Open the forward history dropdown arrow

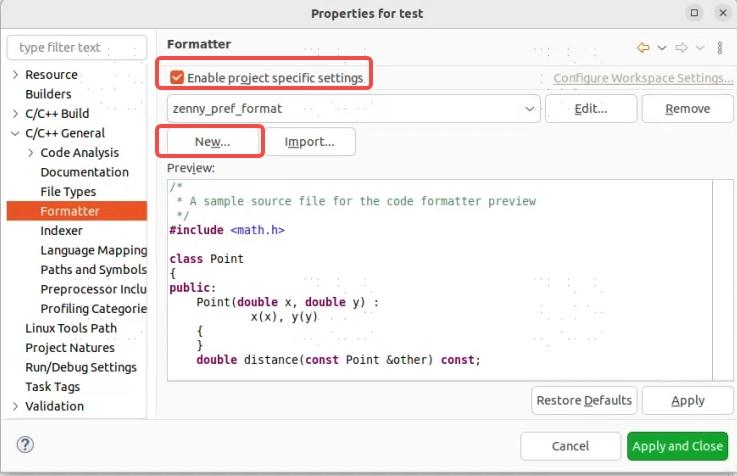point(700,47)
